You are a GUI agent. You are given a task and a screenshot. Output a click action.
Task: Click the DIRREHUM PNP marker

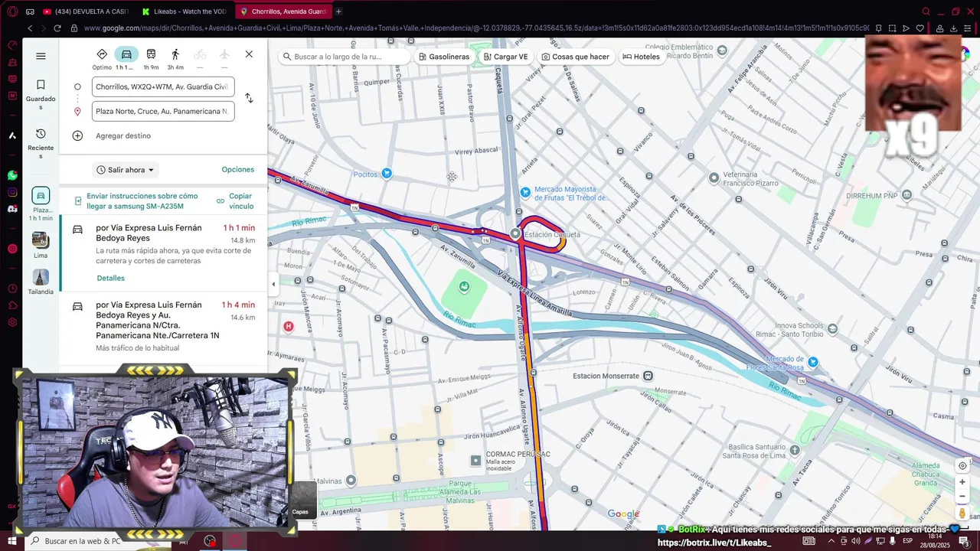tap(907, 195)
